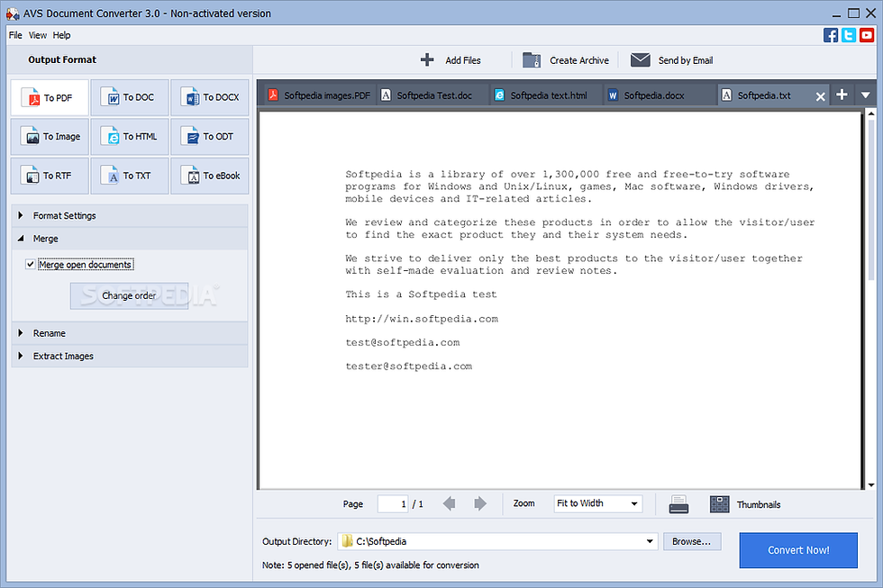883x588 pixels.
Task: Pick the To RTF output format
Action: (x=50, y=176)
